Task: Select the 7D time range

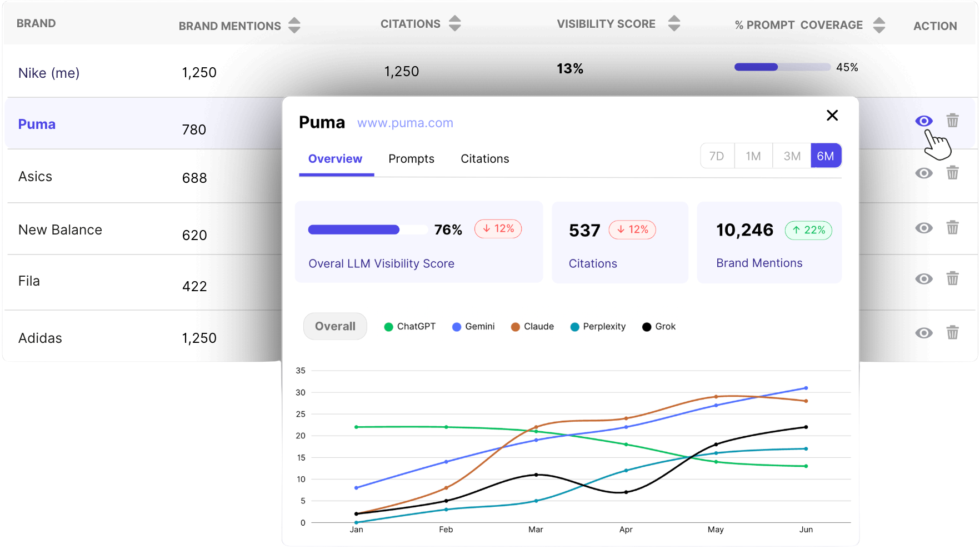Action: (717, 156)
